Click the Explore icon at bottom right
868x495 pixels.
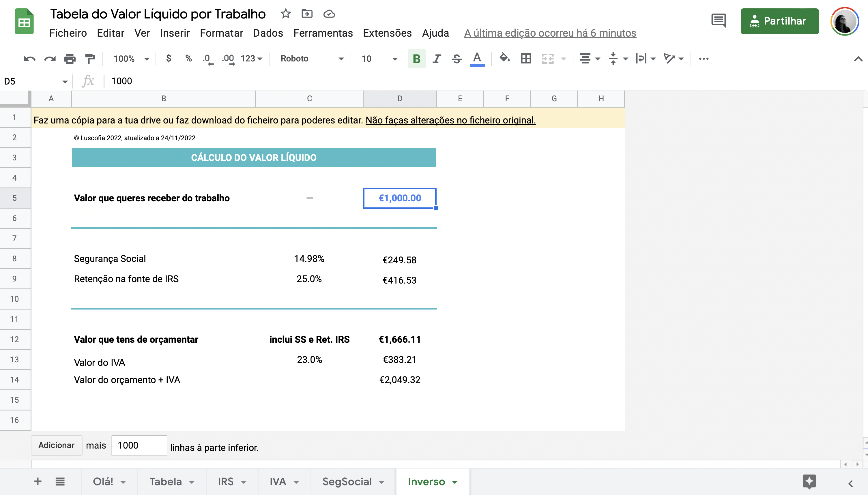tap(809, 481)
